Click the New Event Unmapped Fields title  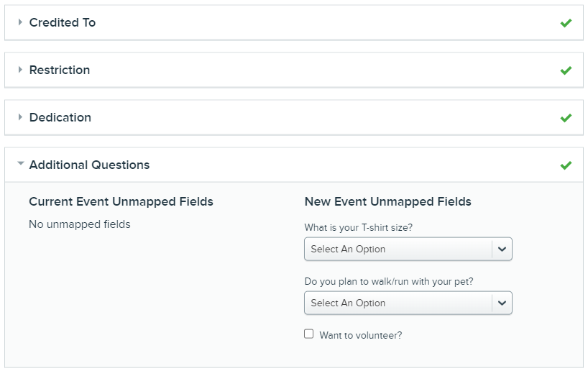(x=387, y=201)
